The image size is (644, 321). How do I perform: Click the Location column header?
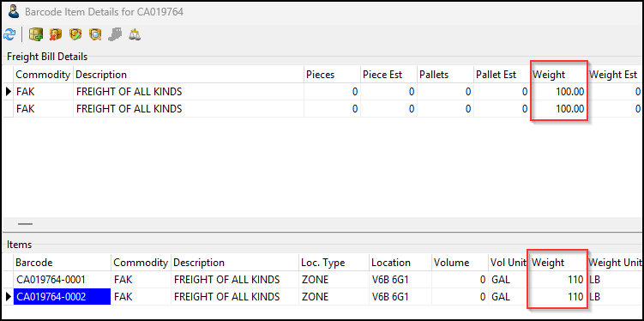tap(400, 263)
